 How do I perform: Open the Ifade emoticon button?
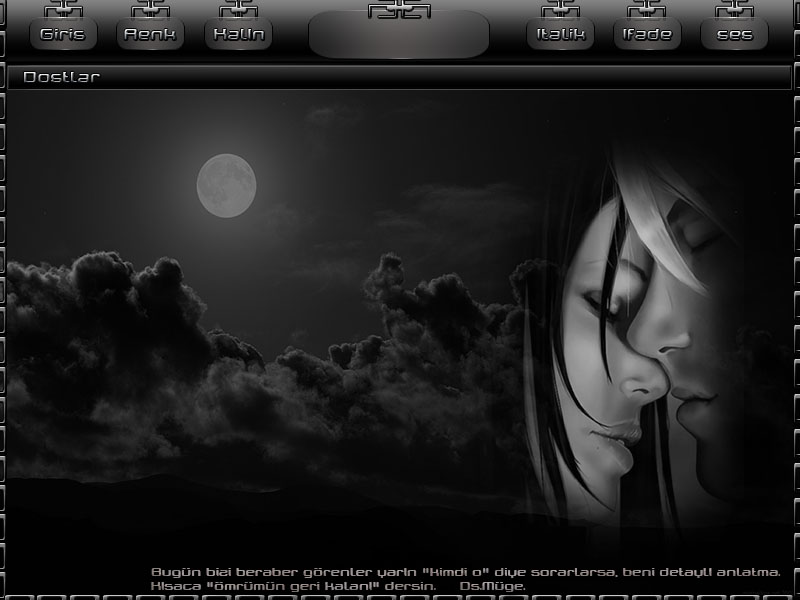pos(647,34)
